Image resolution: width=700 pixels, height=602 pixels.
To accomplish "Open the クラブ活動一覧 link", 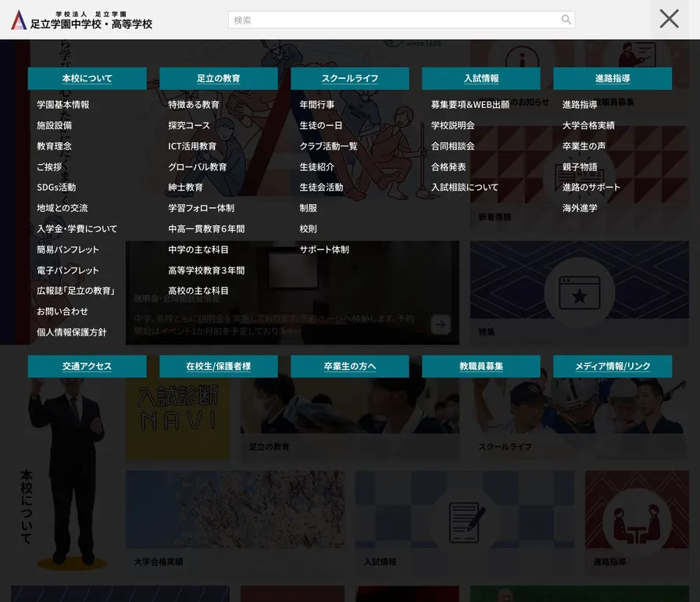I will pos(329,146).
